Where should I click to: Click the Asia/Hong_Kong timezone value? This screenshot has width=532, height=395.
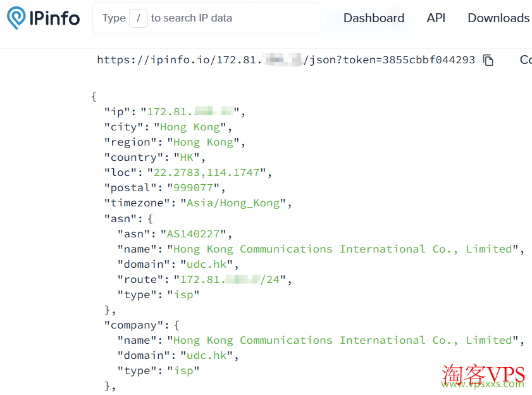(234, 203)
